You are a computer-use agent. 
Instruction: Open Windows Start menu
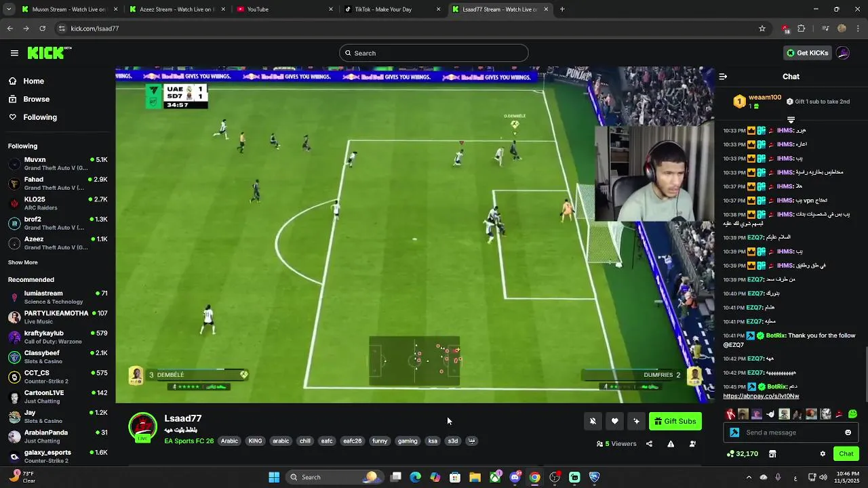pyautogui.click(x=274, y=477)
